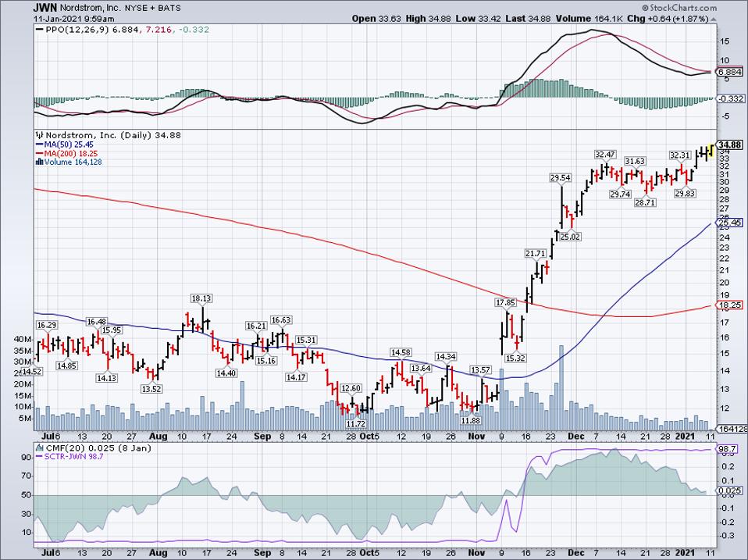Click the 29.83 price annotation
This screenshot has height=560, width=748.
point(685,193)
